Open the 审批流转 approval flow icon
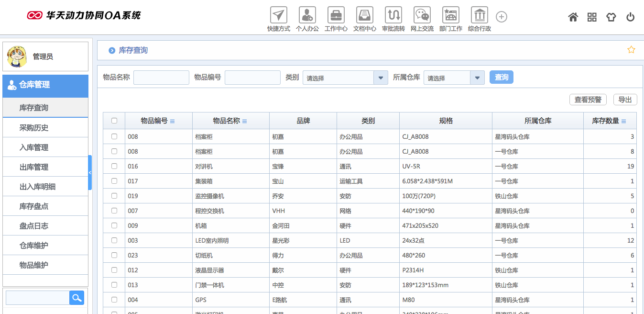644x314 pixels. point(393,15)
